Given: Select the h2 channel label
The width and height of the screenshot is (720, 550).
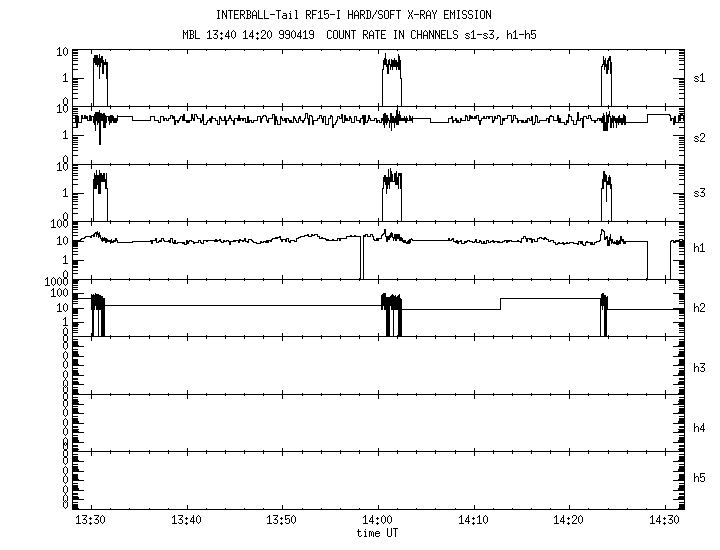Looking at the screenshot, I should (700, 307).
